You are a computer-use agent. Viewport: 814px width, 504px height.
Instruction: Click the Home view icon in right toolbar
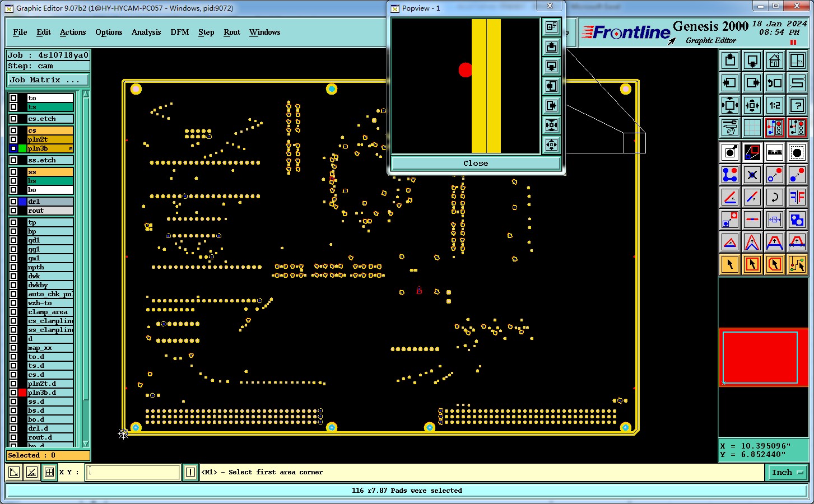point(774,60)
